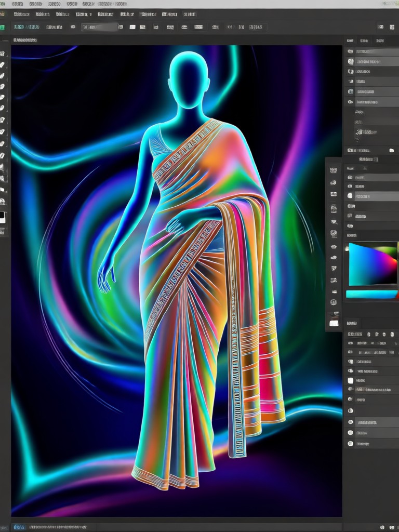Click the blue zoom field in bottom status bar
Image resolution: width=399 pixels, height=532 pixels.
pos(19,527)
